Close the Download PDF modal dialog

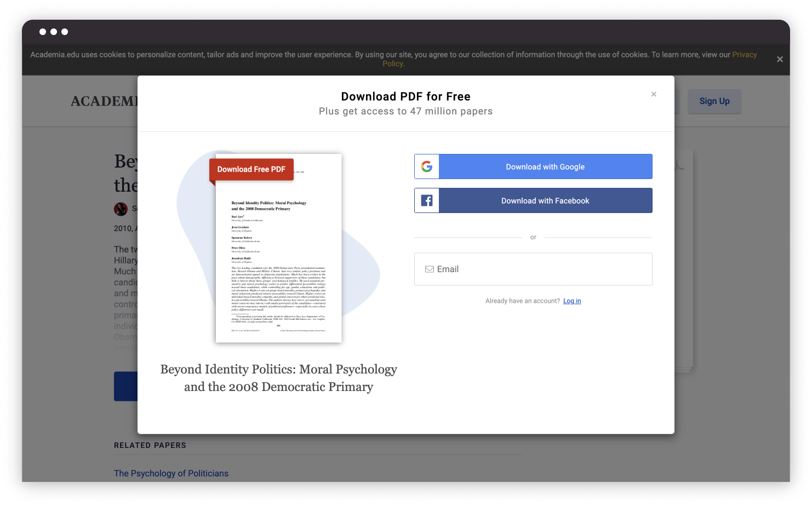click(x=654, y=94)
